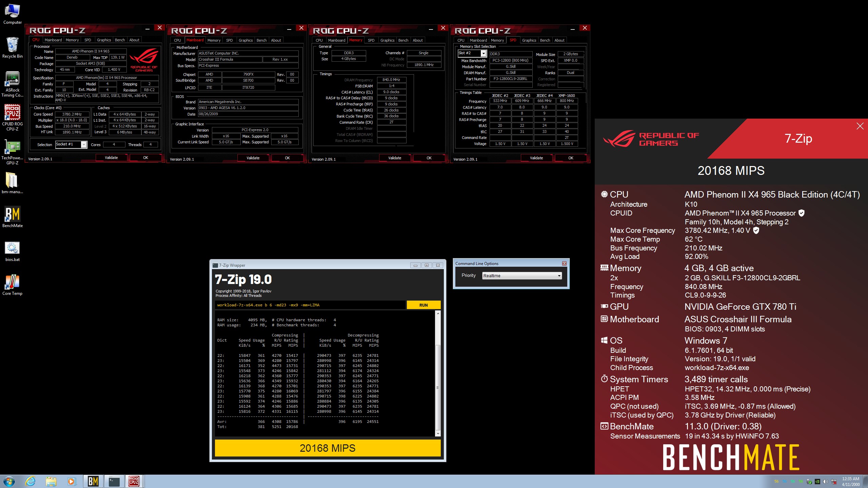Click the Safely Remove Hardware tray icon

coord(809,481)
